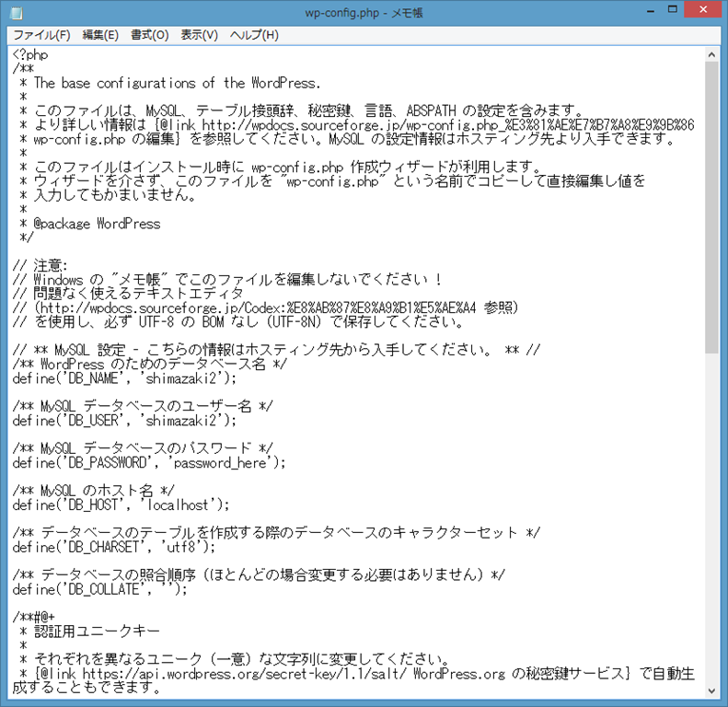The image size is (728, 707).
Task: Click the Notepad icon in title bar
Action: point(17,12)
